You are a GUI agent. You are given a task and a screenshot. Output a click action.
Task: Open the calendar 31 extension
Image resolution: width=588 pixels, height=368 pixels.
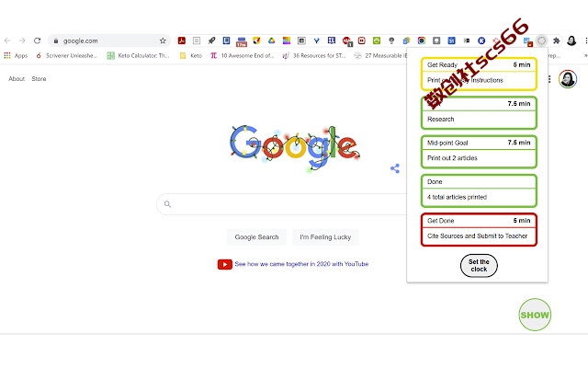pos(451,40)
